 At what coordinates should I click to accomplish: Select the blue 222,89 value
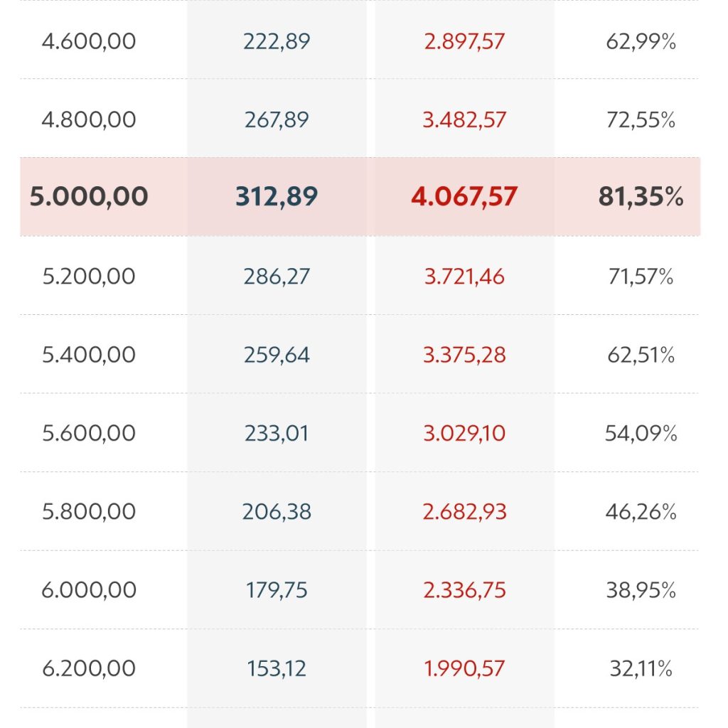(x=277, y=41)
